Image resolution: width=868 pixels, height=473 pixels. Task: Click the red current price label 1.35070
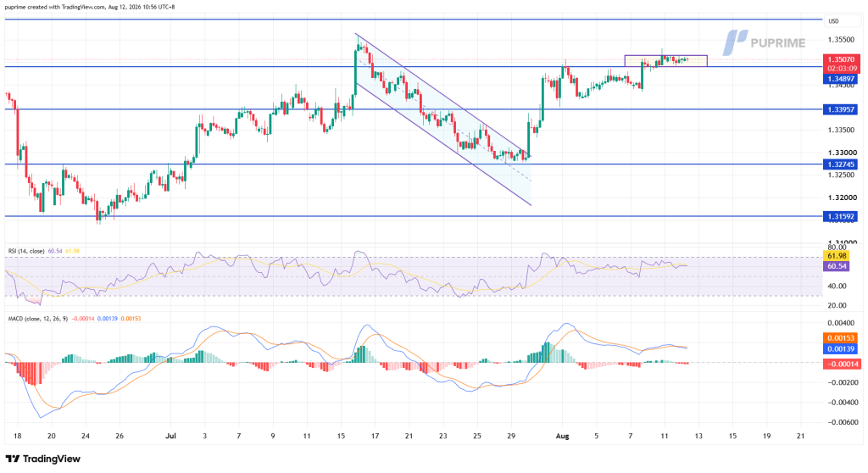[x=840, y=59]
